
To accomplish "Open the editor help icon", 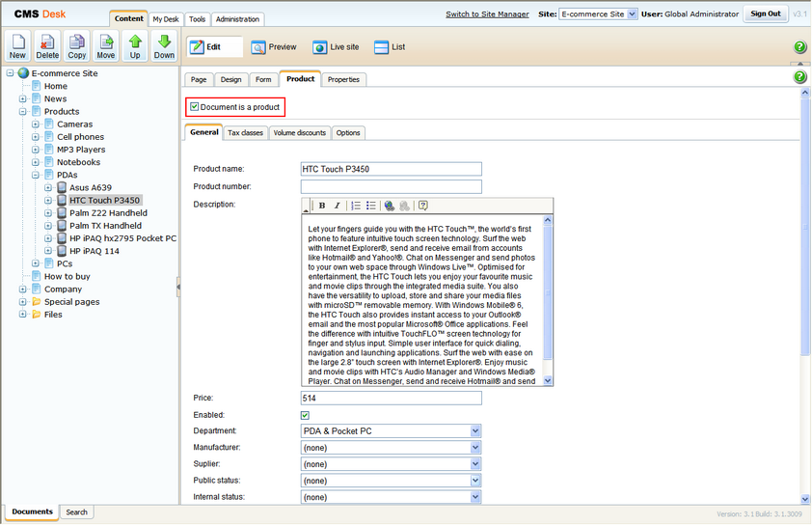I will 423,206.
